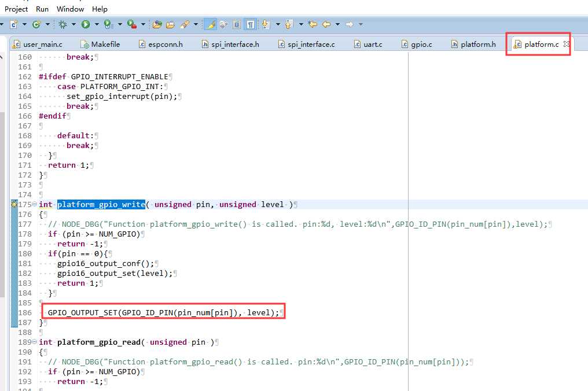This screenshot has height=391, width=588.
Task: Click gpio16_output_set(level); on line 182
Action: tap(115, 273)
